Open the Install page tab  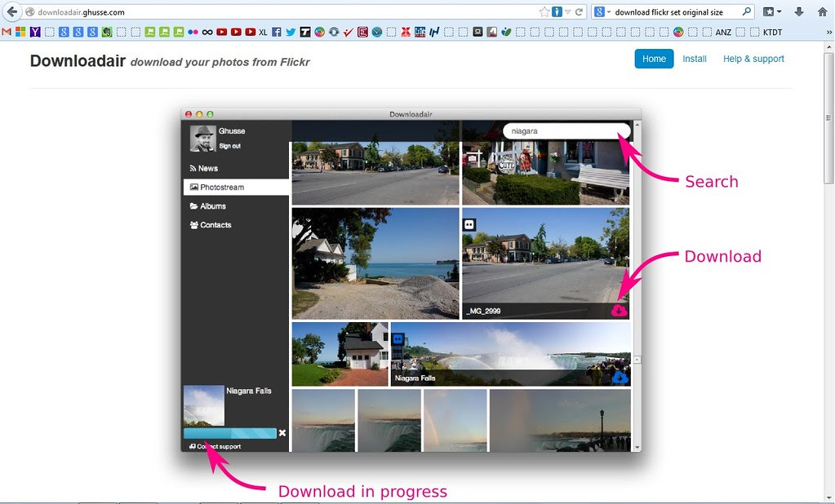coord(695,59)
